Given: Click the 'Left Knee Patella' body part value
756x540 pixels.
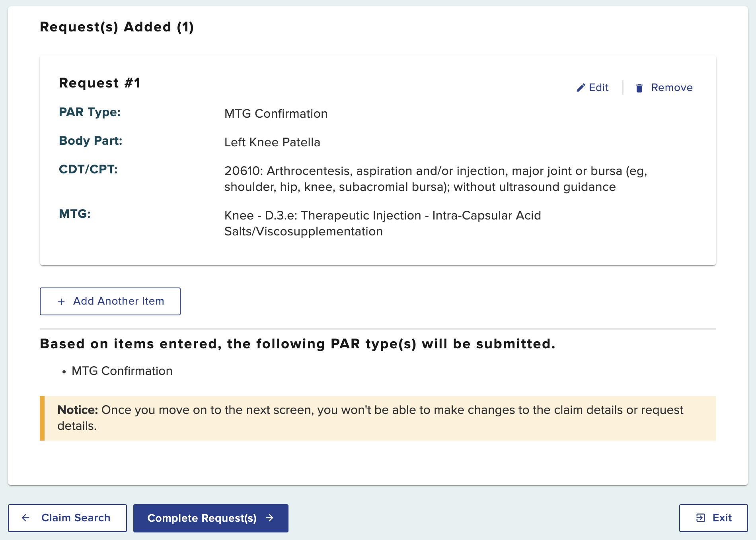Looking at the screenshot, I should click(272, 142).
